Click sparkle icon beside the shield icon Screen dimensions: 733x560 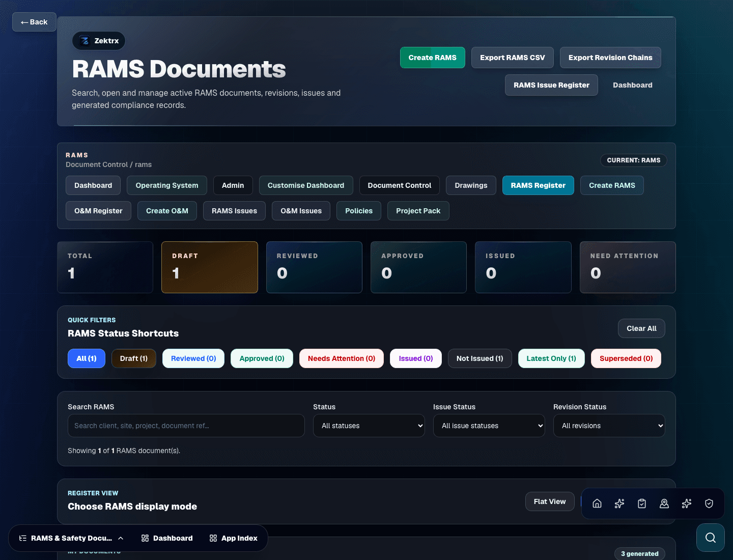[687, 503]
